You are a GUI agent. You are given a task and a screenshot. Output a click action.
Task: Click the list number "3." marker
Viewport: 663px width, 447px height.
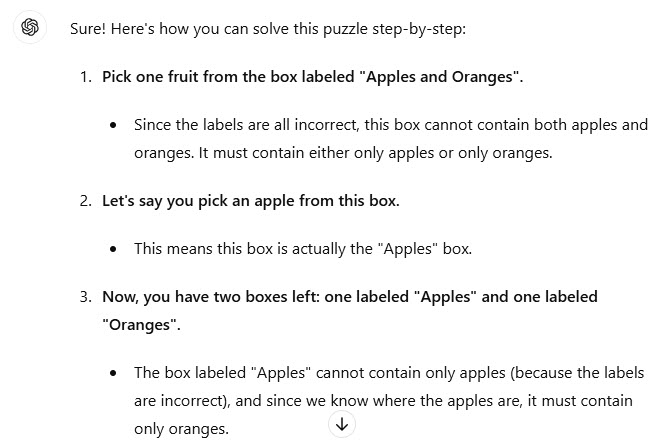(x=86, y=297)
